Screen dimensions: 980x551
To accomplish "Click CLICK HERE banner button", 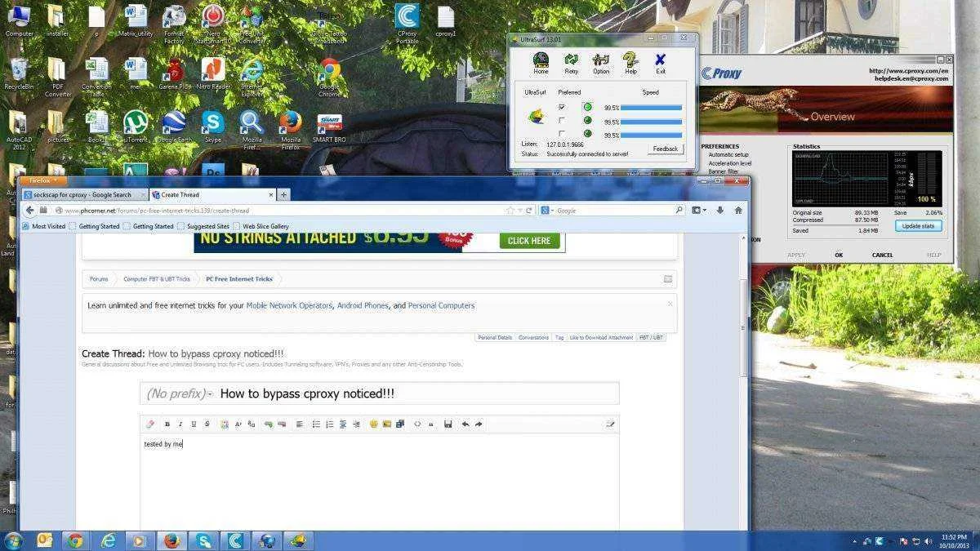I will point(529,241).
